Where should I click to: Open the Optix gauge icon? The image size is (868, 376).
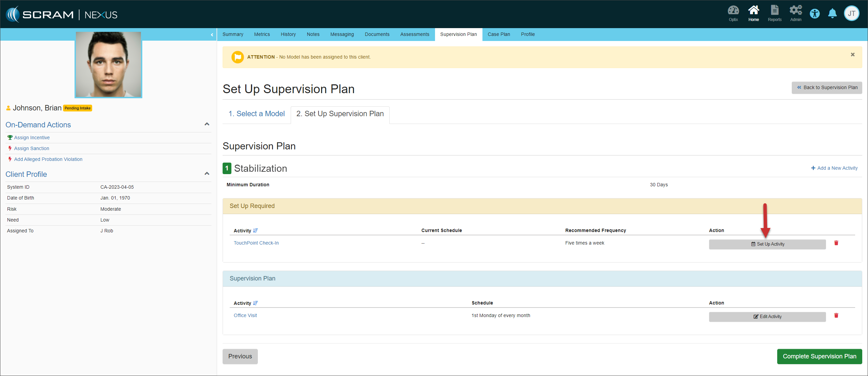(x=733, y=13)
